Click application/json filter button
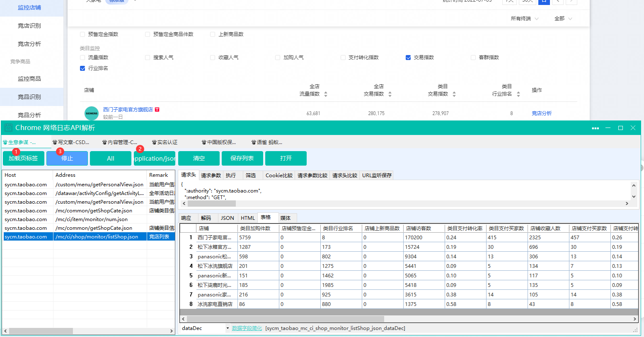Image resolution: width=644 pixels, height=337 pixels. coord(155,159)
